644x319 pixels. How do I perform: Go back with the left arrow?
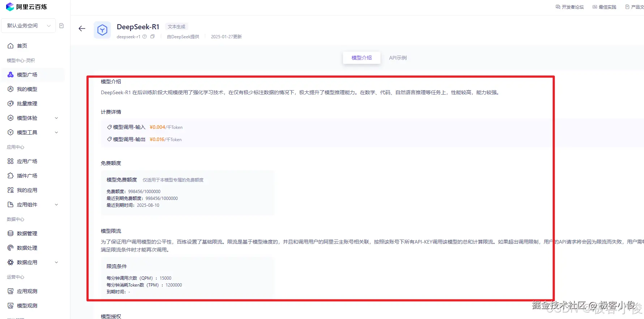(x=82, y=29)
